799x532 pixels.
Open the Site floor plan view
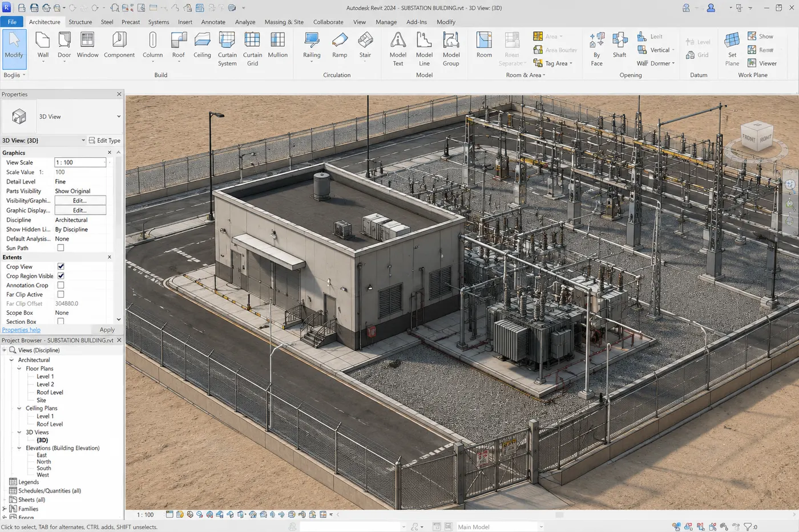coord(41,400)
